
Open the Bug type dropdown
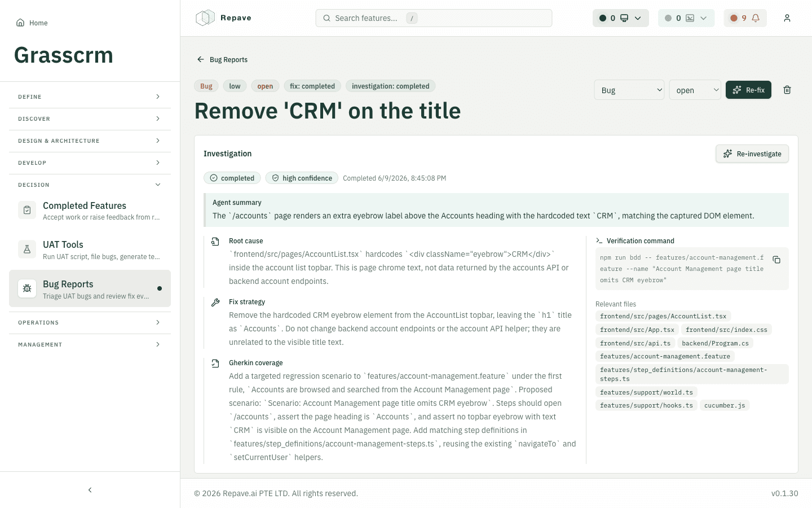629,90
